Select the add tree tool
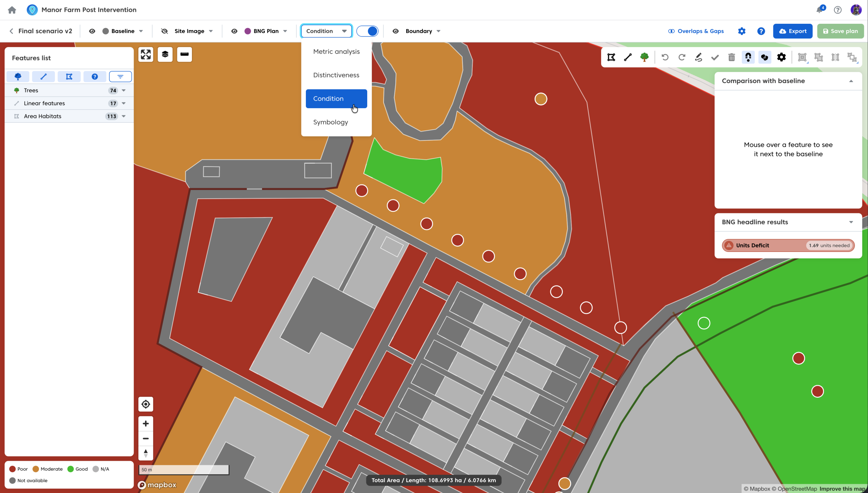The width and height of the screenshot is (868, 493). (x=644, y=57)
